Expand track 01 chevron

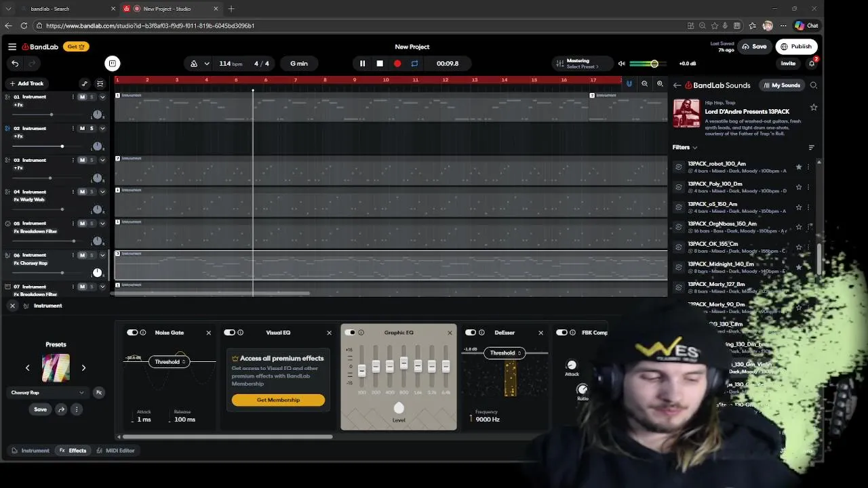pos(102,97)
